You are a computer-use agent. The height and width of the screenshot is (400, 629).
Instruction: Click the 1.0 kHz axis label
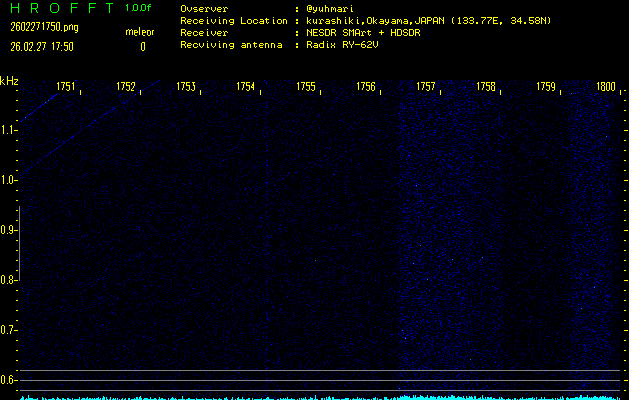[x=7, y=180]
